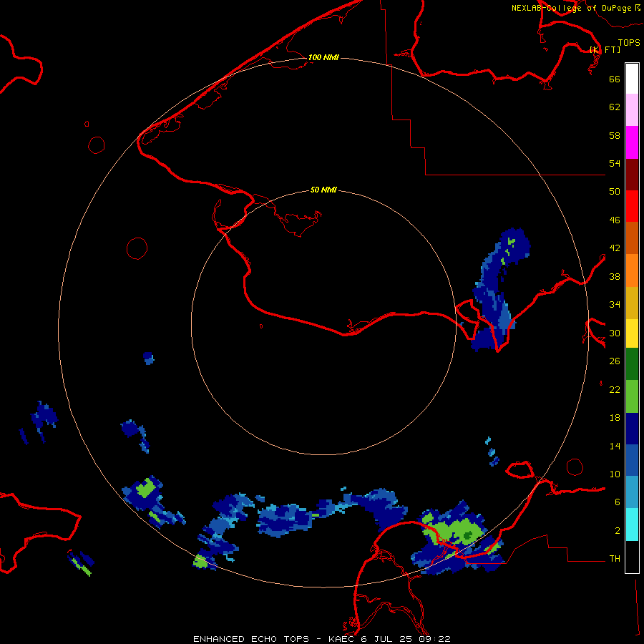Viewport: 644px width, 644px height.
Task: Click the navy blue legend swatch
Action: point(632,429)
